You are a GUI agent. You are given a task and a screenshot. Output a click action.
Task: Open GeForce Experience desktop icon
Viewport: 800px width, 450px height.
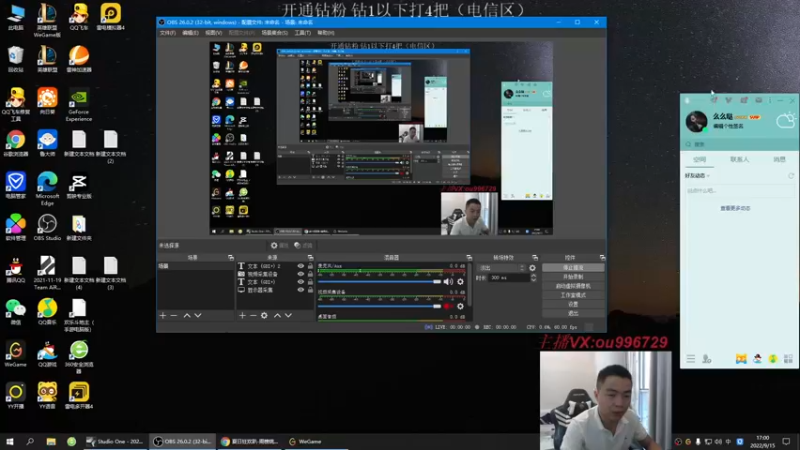79,104
